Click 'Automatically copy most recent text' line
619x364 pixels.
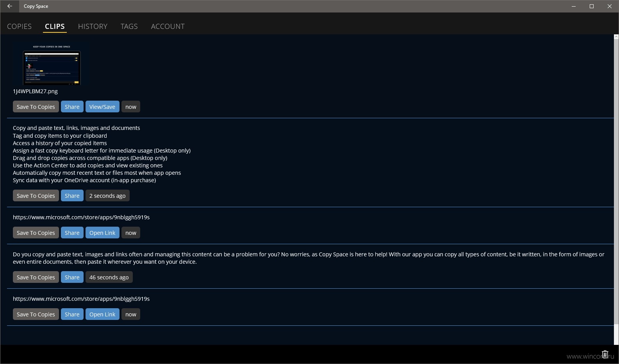coord(97,173)
